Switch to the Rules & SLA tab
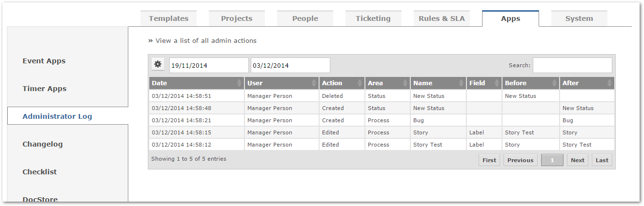This screenshot has width=644, height=206. (442, 19)
